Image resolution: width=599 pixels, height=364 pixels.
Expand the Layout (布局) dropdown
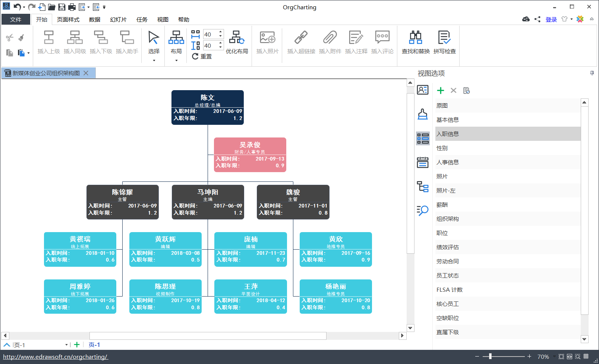(176, 60)
